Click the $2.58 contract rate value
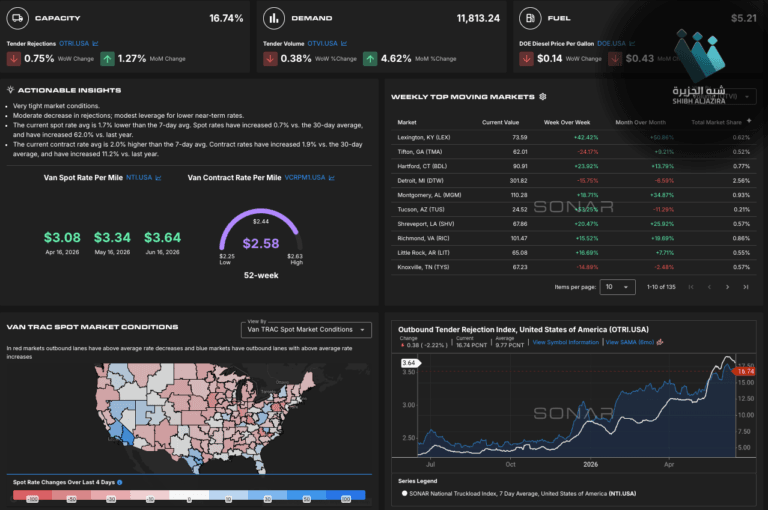Image resolution: width=768 pixels, height=510 pixels. [x=261, y=243]
